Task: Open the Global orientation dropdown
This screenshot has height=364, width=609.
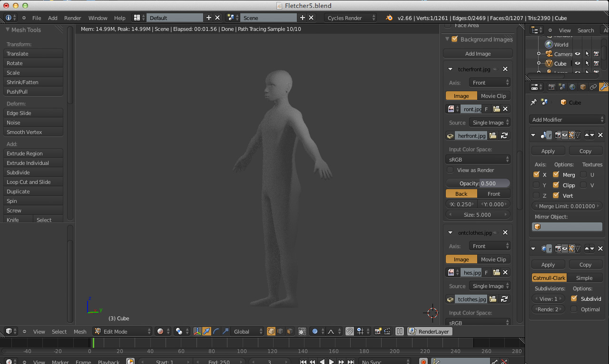Action: 247,331
